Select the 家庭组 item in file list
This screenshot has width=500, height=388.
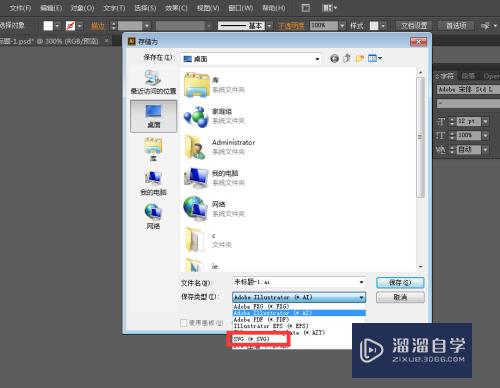click(214, 116)
